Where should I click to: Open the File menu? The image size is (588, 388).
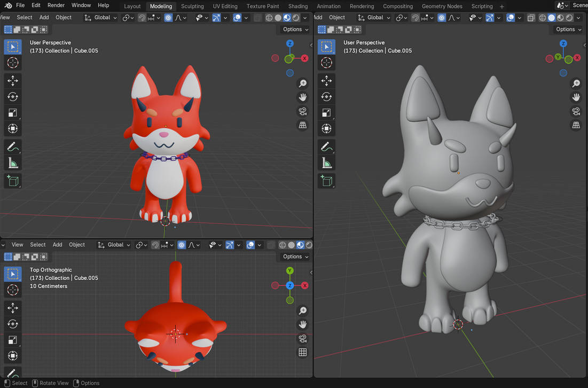[20, 5]
